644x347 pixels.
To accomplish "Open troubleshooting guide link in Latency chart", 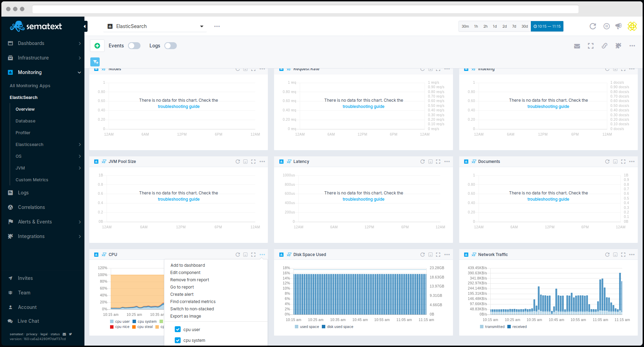I will [x=363, y=199].
